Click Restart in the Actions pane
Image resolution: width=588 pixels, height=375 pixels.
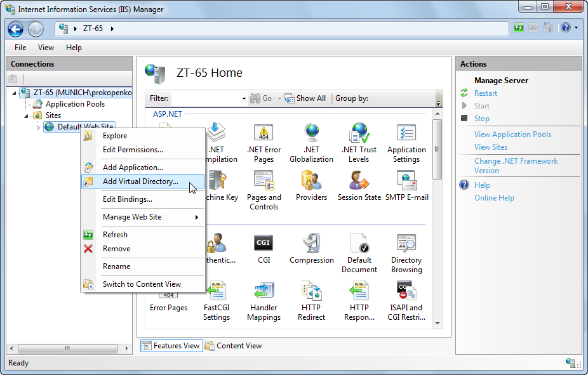[486, 93]
